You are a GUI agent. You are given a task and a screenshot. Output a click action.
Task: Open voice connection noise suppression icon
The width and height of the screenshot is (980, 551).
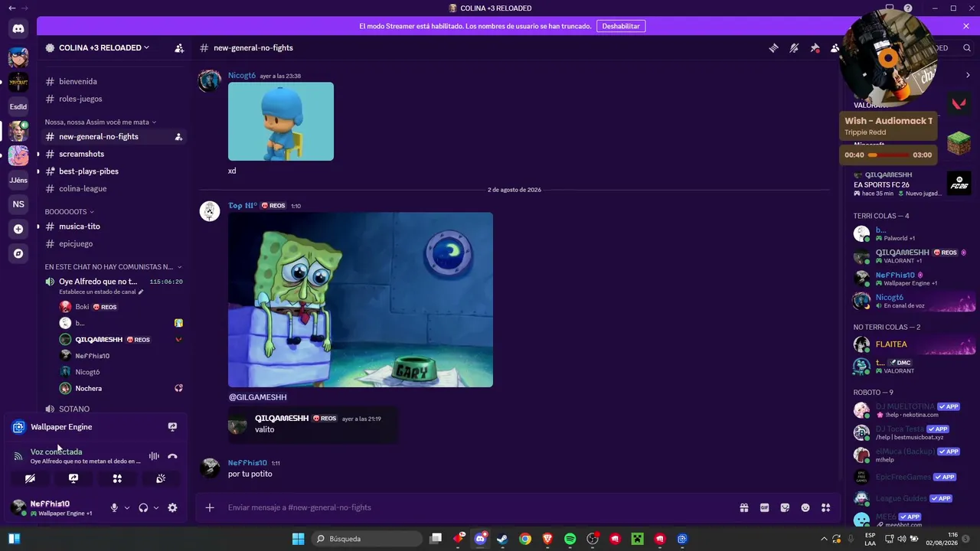pos(154,456)
